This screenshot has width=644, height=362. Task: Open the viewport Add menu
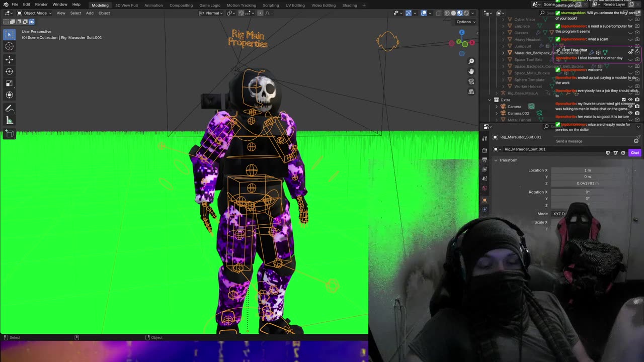pyautogui.click(x=90, y=13)
